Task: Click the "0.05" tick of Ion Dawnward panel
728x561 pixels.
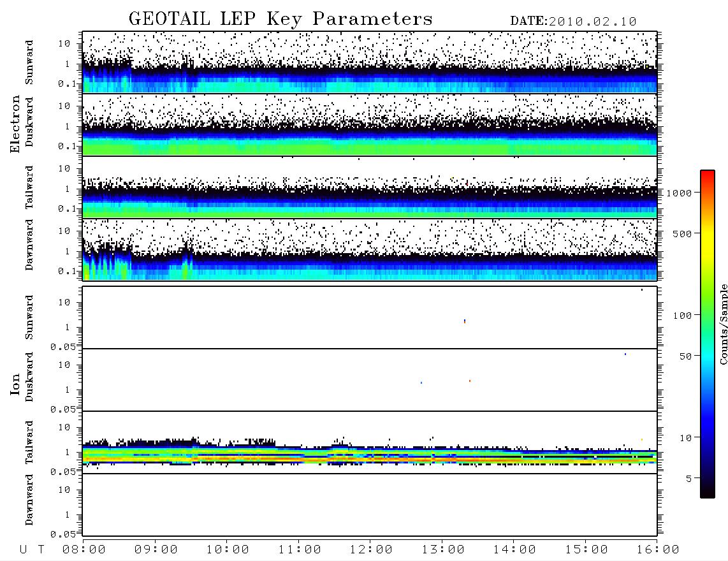Action: 62,534
